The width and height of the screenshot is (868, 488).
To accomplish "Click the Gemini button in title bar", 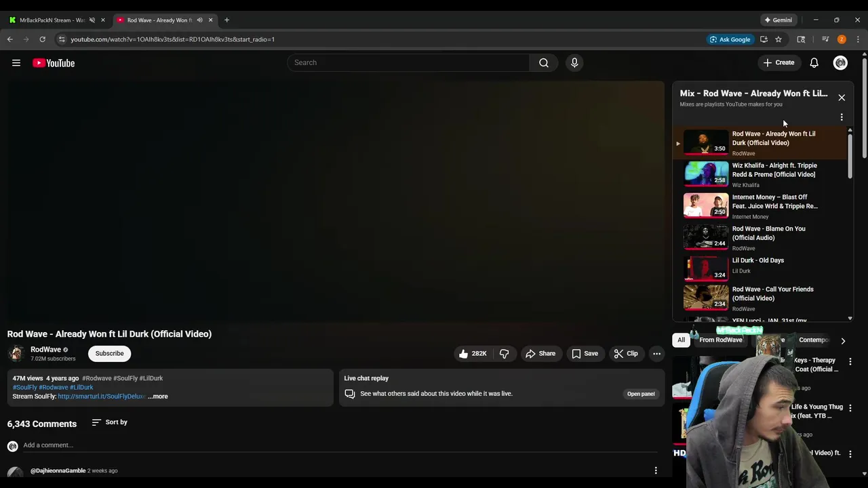I will tap(778, 20).
